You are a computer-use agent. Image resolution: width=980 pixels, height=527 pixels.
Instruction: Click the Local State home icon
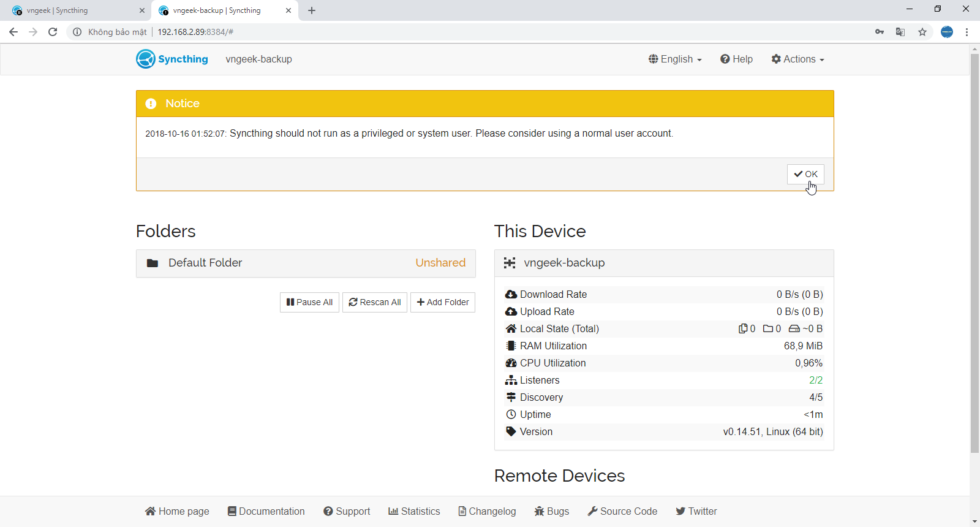[511, 328]
